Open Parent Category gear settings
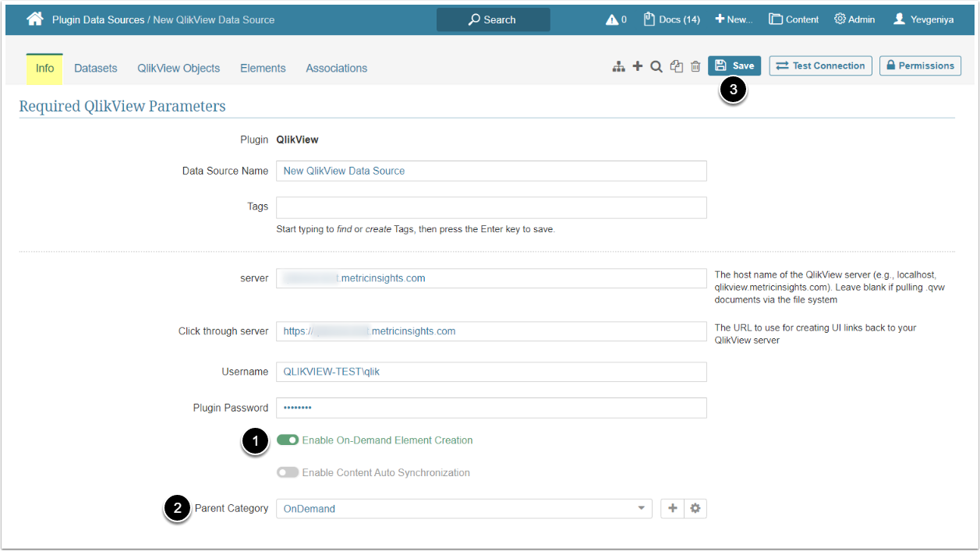The height and width of the screenshot is (551, 980). pos(695,509)
